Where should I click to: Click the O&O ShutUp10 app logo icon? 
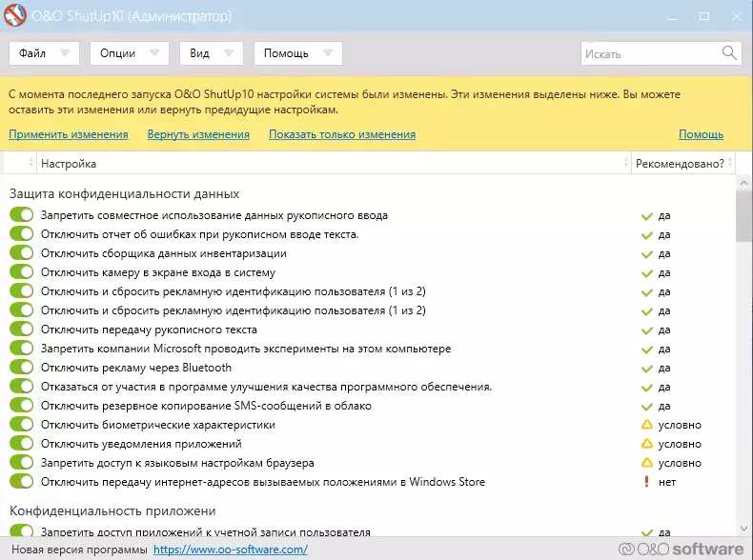[x=15, y=15]
